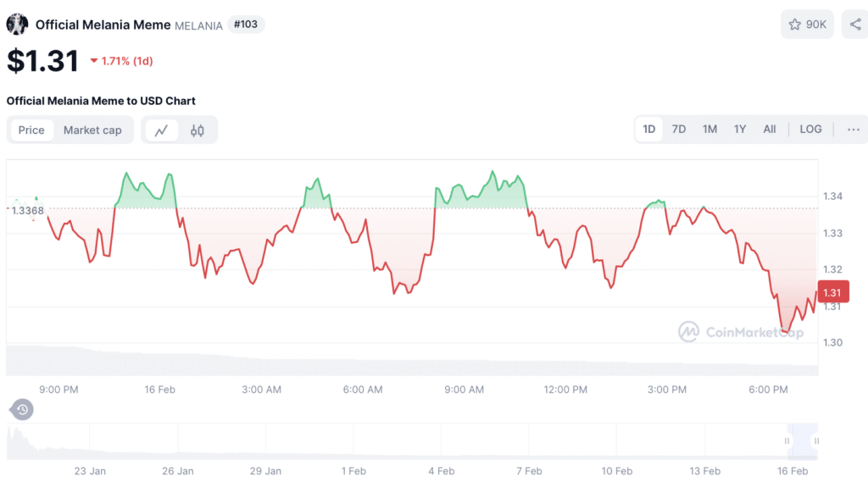Screen dimensions: 868x482
Task: Click the 6:00 PM time axis label
Action: point(768,390)
